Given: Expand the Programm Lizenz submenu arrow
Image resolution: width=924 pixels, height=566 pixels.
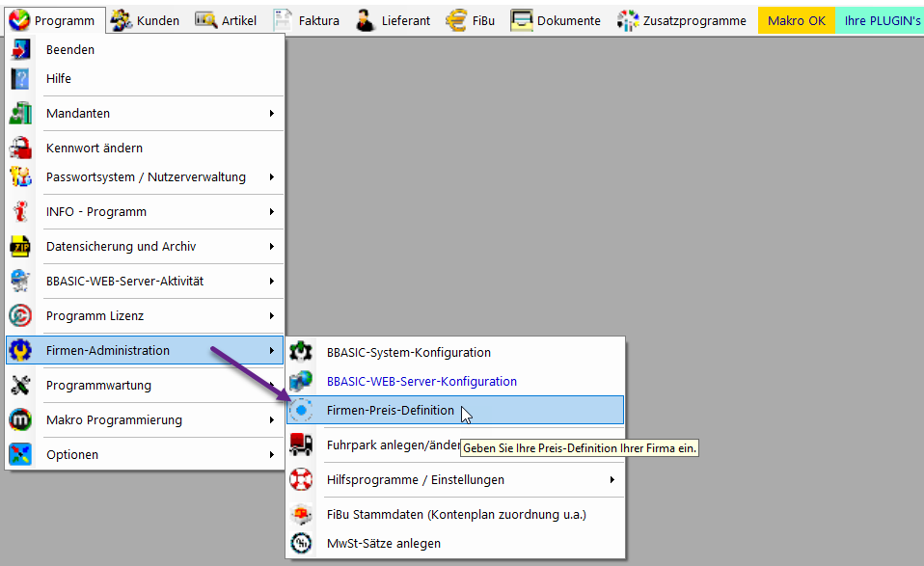Looking at the screenshot, I should click(x=272, y=315).
